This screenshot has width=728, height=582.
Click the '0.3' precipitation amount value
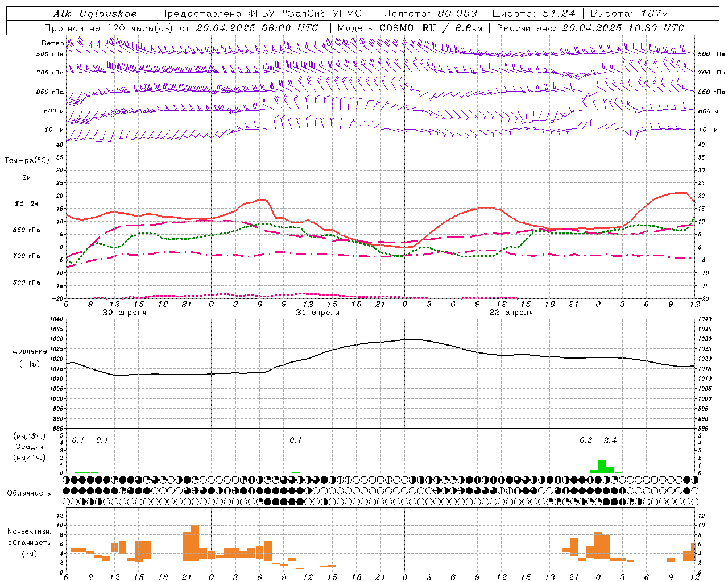(x=586, y=440)
